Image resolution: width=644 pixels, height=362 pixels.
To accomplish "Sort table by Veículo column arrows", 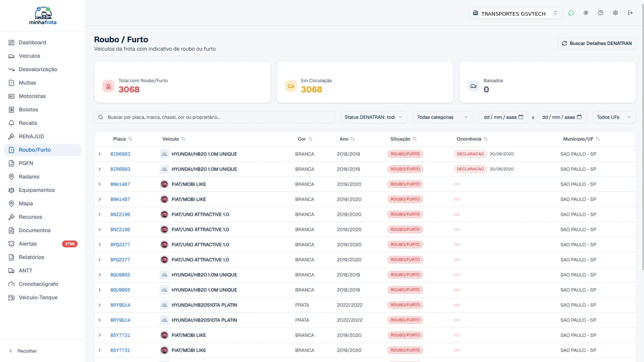I will tap(183, 139).
